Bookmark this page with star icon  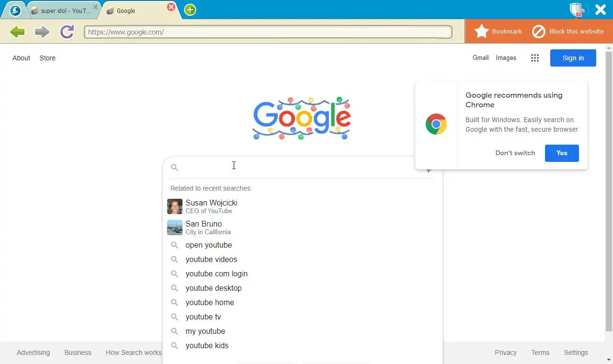point(481,32)
